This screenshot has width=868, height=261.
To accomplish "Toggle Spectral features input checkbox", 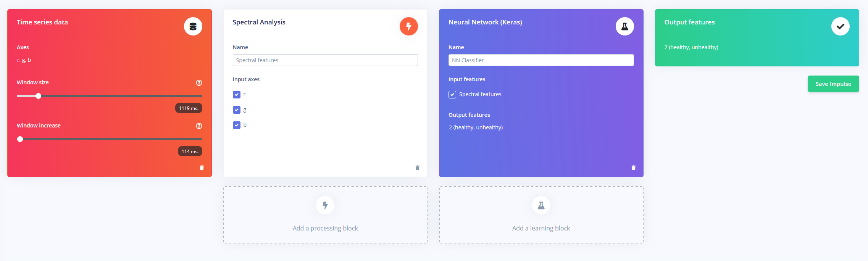I will click(452, 95).
